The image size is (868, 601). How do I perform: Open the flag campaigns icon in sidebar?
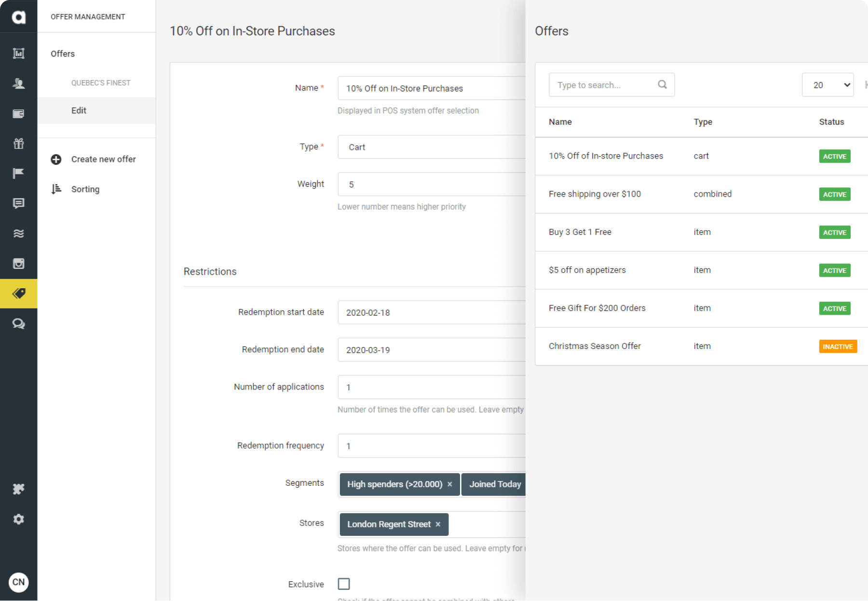click(18, 174)
